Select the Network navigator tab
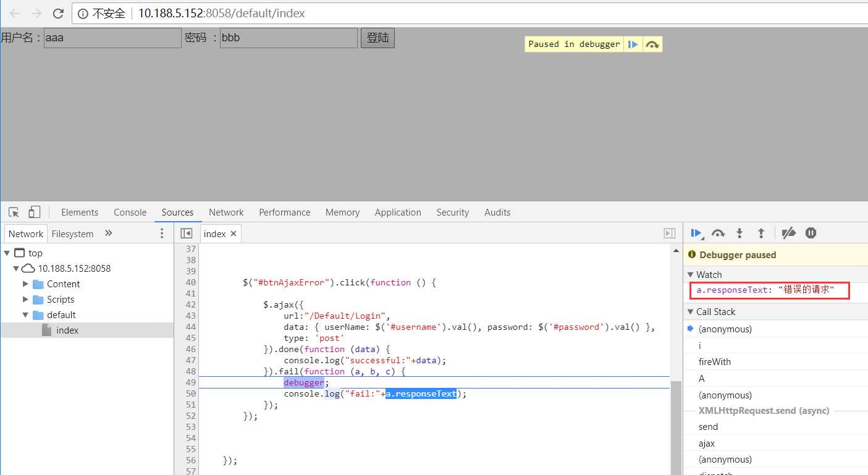Screen dimensions: 868x475 [x=26, y=233]
